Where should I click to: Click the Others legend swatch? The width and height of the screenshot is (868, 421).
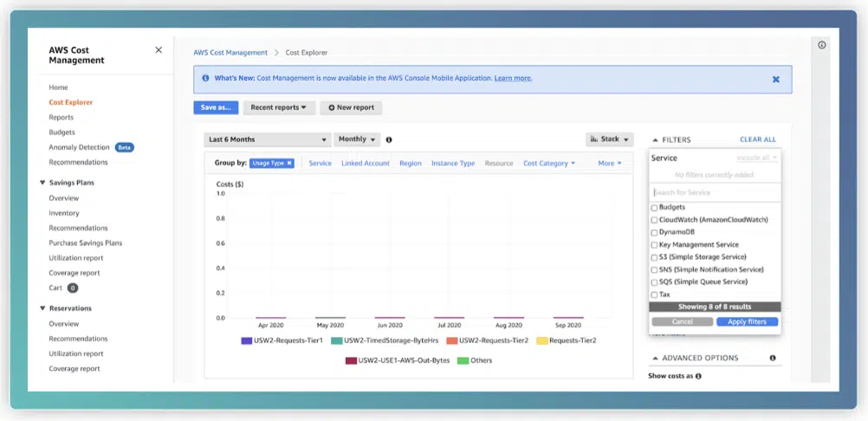point(463,360)
